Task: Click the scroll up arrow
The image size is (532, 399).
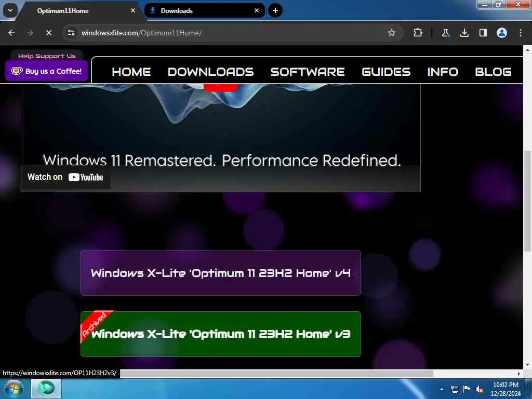Action: 527,49
